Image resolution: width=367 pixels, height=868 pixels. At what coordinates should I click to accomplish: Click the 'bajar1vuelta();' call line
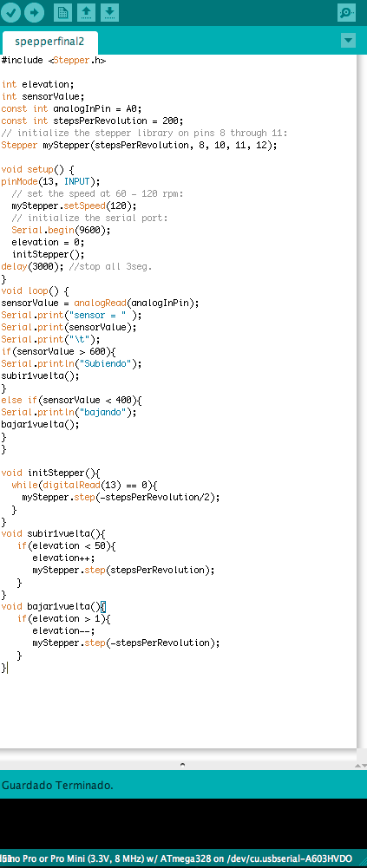click(x=41, y=425)
